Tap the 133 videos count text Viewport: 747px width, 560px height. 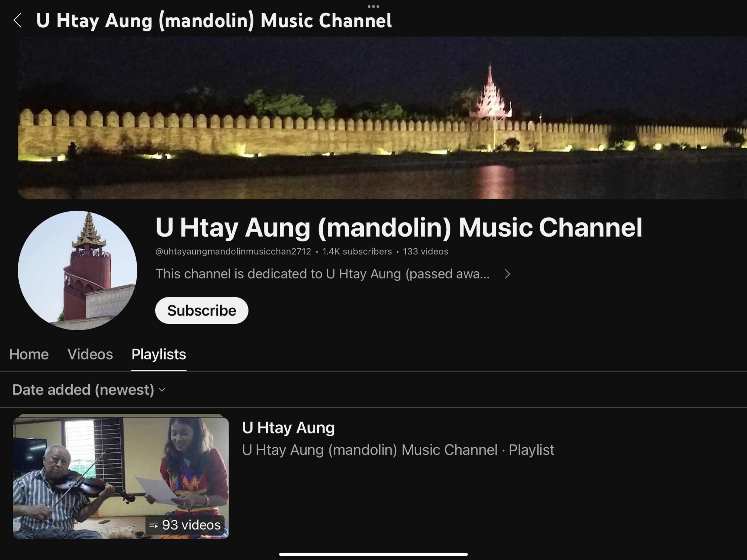425,252
